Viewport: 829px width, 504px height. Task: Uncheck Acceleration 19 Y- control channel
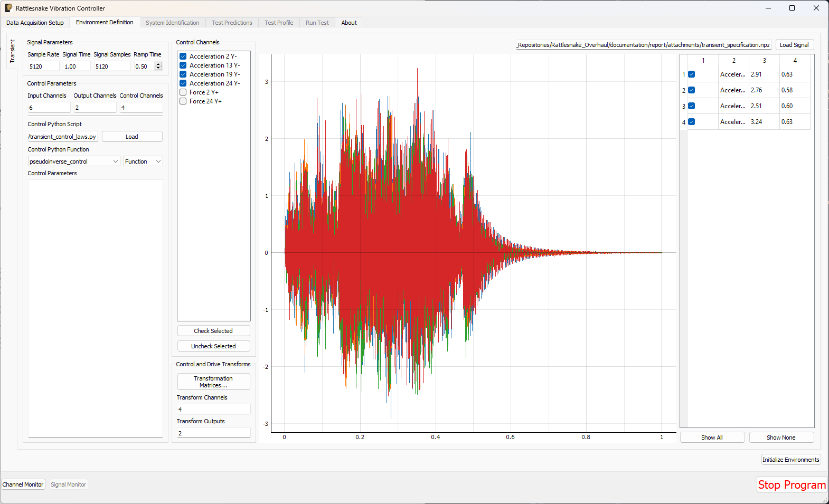[183, 74]
